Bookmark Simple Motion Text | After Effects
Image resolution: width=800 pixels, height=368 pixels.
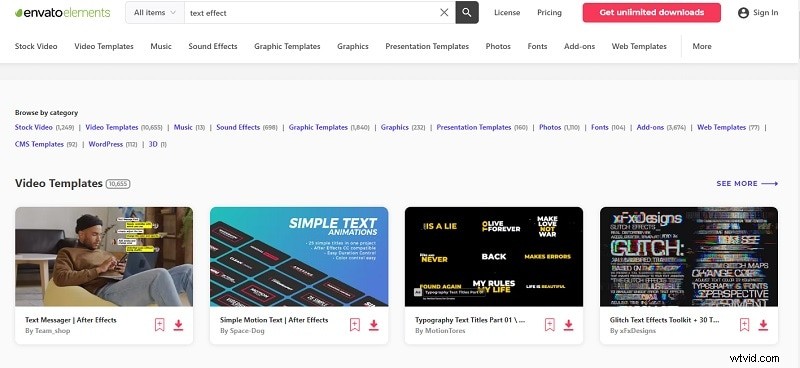pyautogui.click(x=355, y=325)
